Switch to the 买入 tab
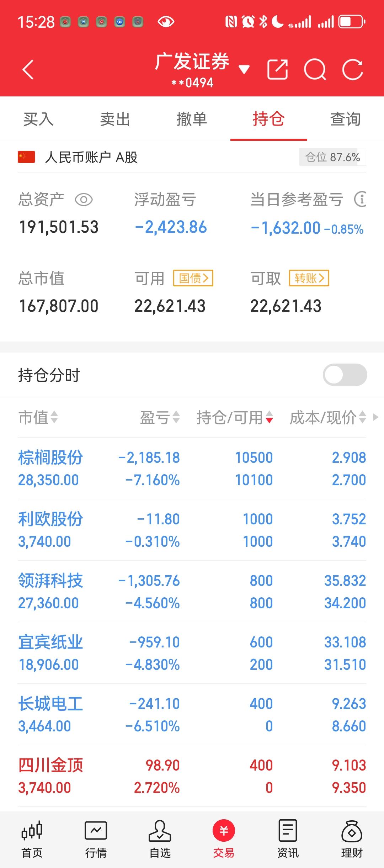Viewport: 384px width, 868px height. 38,119
